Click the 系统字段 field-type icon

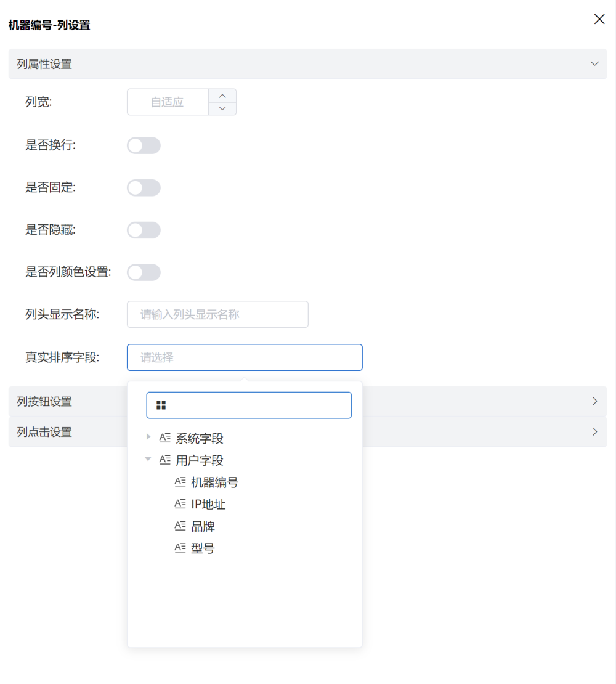point(164,438)
